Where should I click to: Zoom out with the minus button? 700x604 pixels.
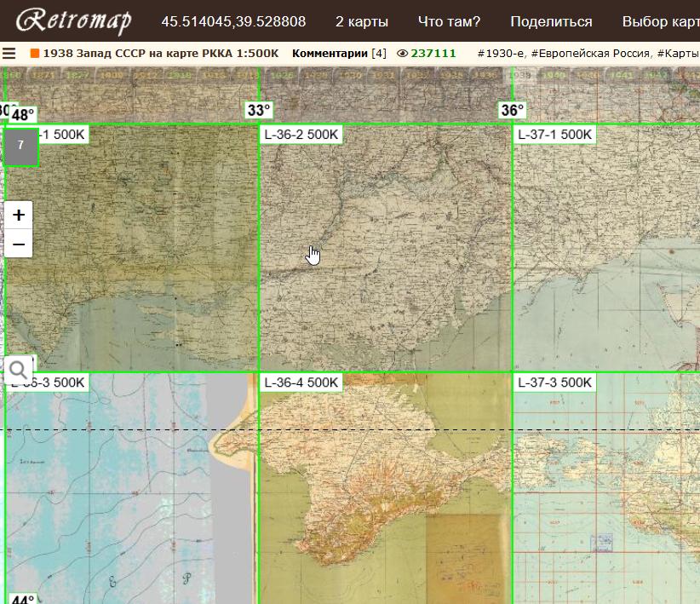pyautogui.click(x=19, y=244)
